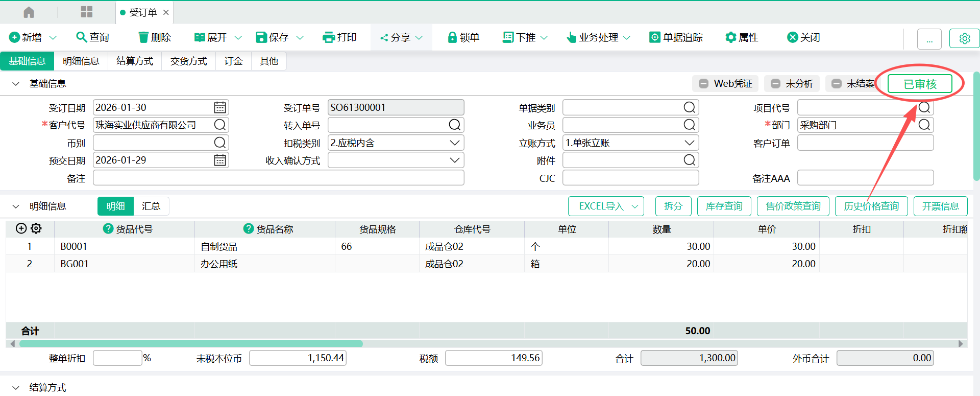Open the settings gear in top right

coord(964,38)
